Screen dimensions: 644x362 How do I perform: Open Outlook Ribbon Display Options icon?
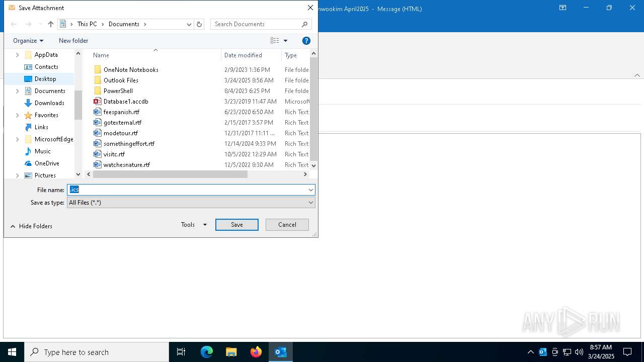point(562,8)
